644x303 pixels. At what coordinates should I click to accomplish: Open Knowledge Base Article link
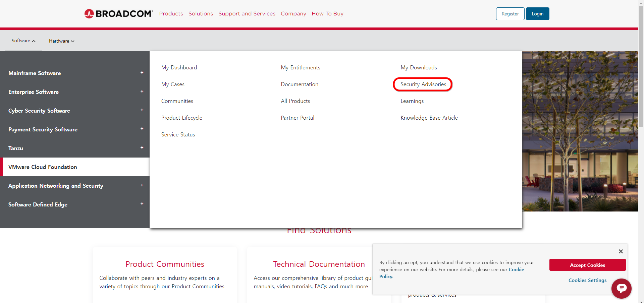pos(429,118)
